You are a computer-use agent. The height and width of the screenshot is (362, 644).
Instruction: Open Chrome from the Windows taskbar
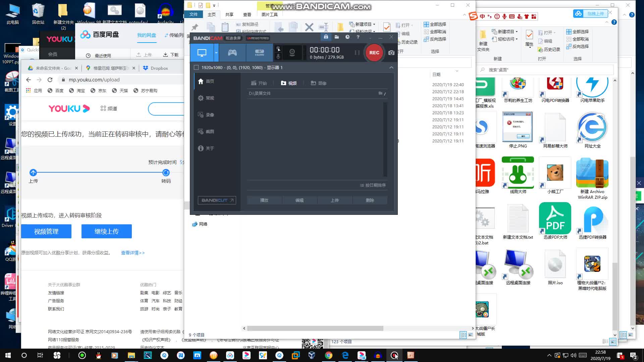point(328,355)
